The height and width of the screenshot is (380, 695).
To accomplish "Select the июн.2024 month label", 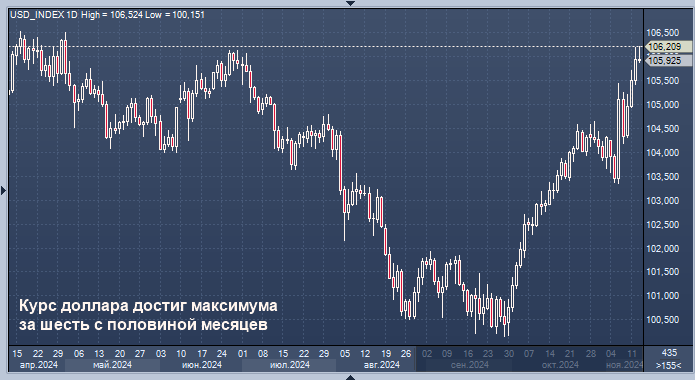I will [x=202, y=365].
